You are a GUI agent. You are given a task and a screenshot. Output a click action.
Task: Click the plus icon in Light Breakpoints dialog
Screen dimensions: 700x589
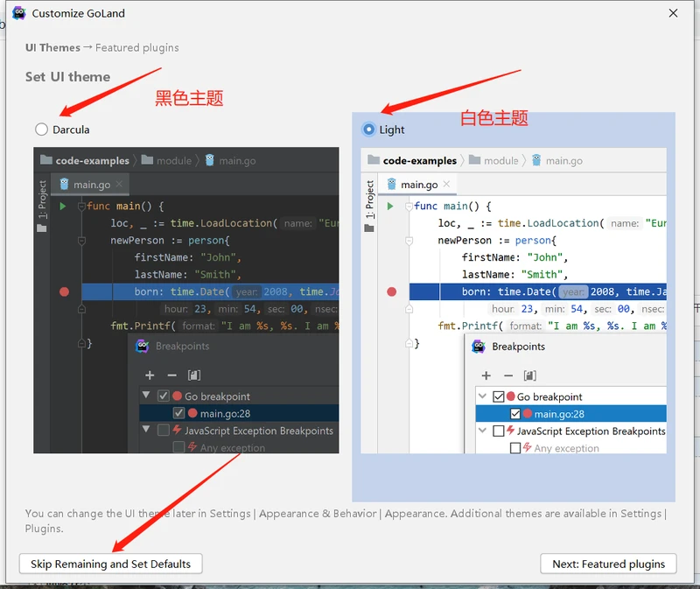[486, 375]
